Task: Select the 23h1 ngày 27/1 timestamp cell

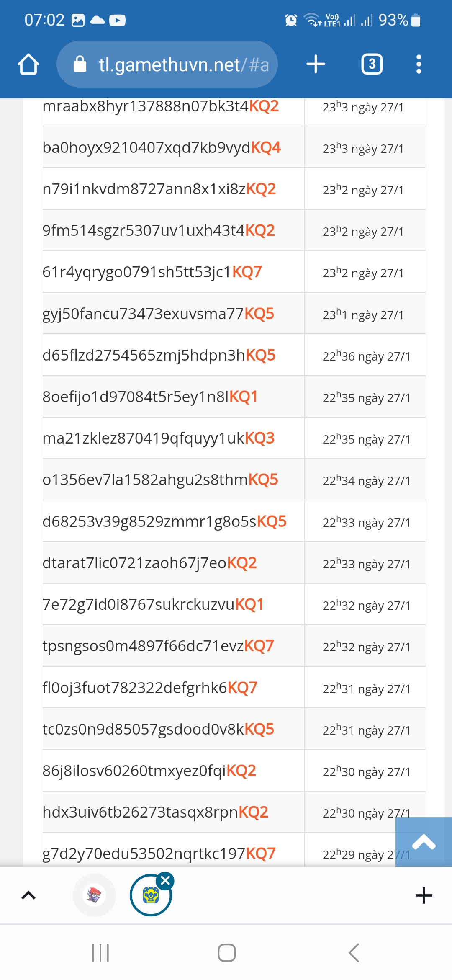Action: pos(363,315)
